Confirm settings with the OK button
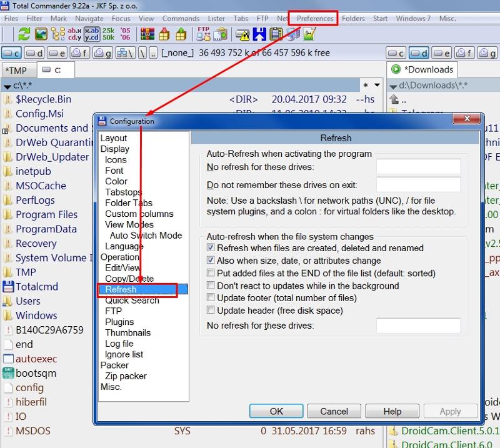This screenshot has width=500, height=448. tap(276, 411)
